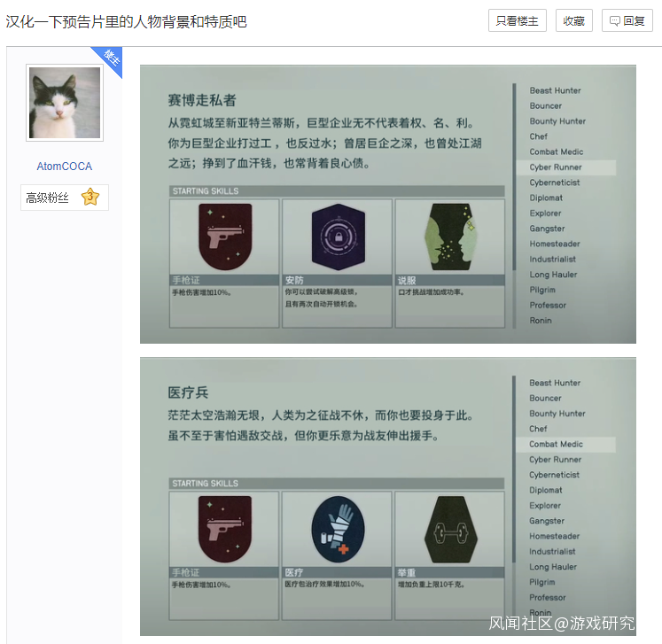This screenshot has width=662, height=644.
Task: Select Industrialist in the first image list
Action: click(x=552, y=260)
